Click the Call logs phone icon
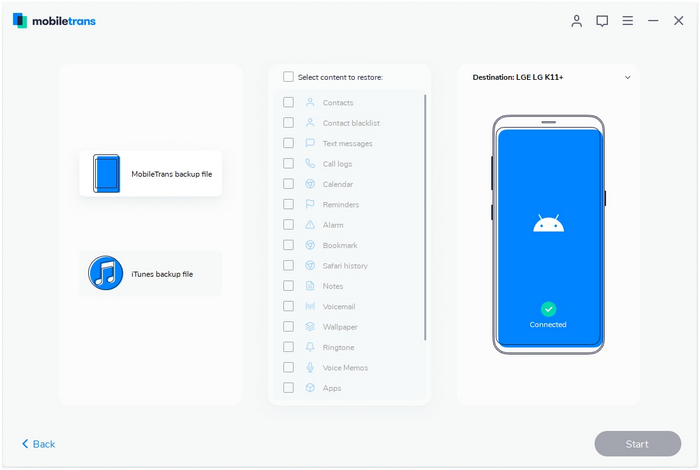This screenshot has width=700, height=470. coord(310,163)
